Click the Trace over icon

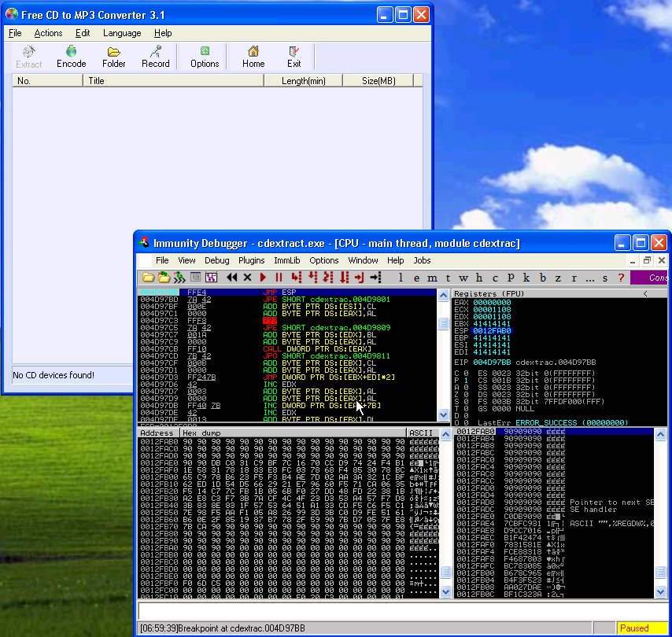tap(344, 278)
